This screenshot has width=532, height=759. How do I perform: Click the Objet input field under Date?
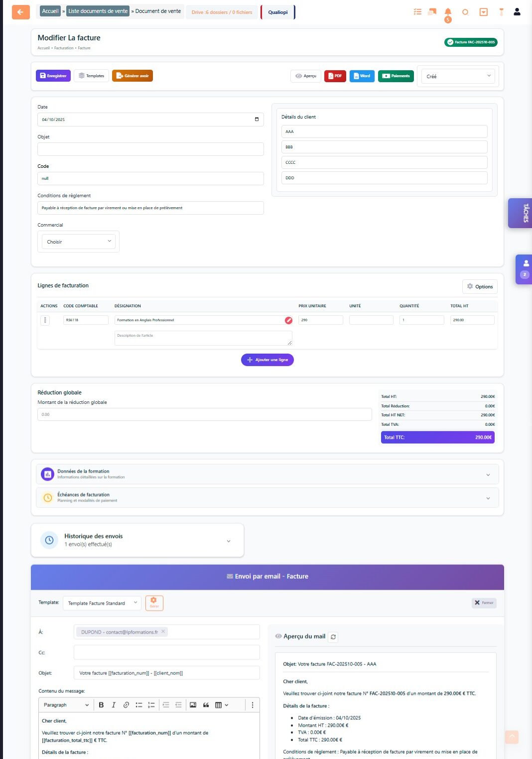pos(150,149)
